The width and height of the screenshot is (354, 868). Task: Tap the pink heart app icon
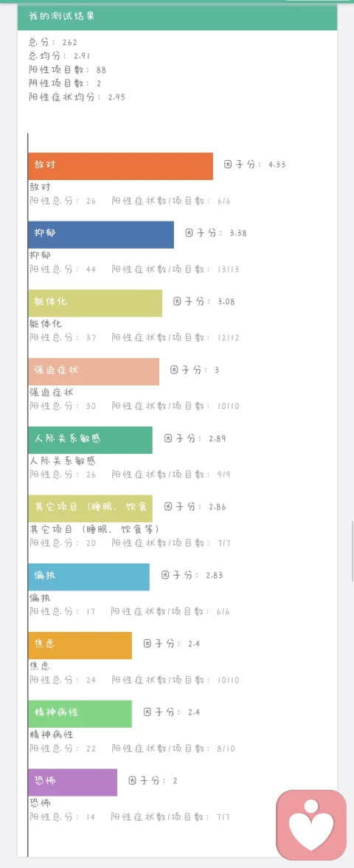coord(311,825)
